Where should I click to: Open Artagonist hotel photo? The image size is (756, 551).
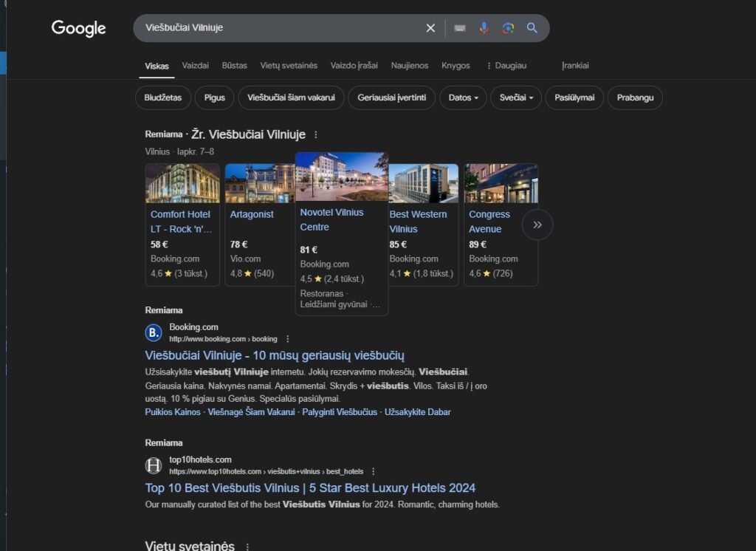260,183
